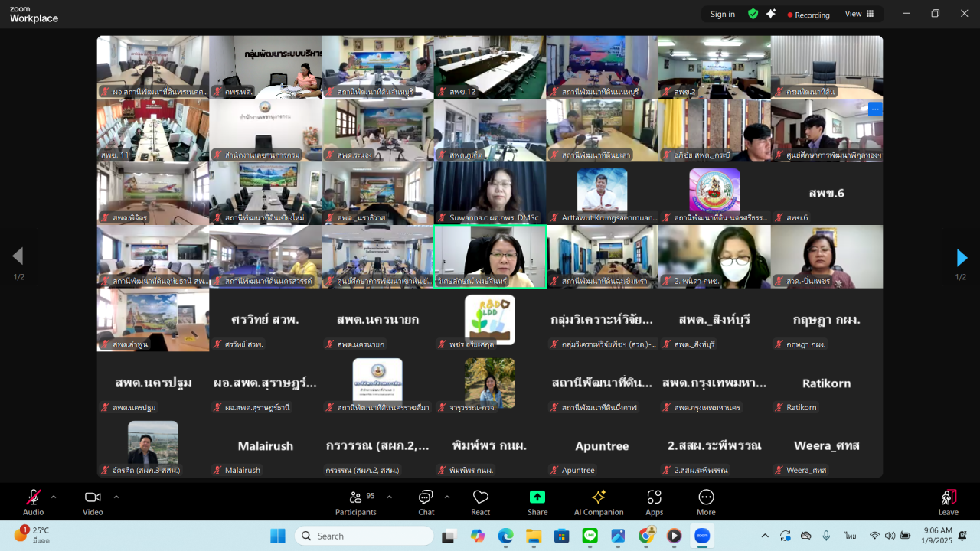The height and width of the screenshot is (551, 980).
Task: Expand audio options arrow next to Audio
Action: pyautogui.click(x=54, y=497)
